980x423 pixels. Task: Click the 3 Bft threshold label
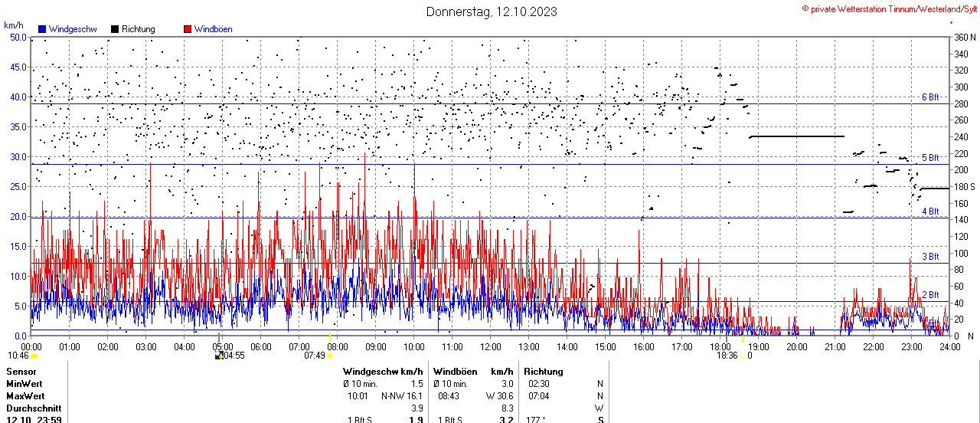(930, 257)
